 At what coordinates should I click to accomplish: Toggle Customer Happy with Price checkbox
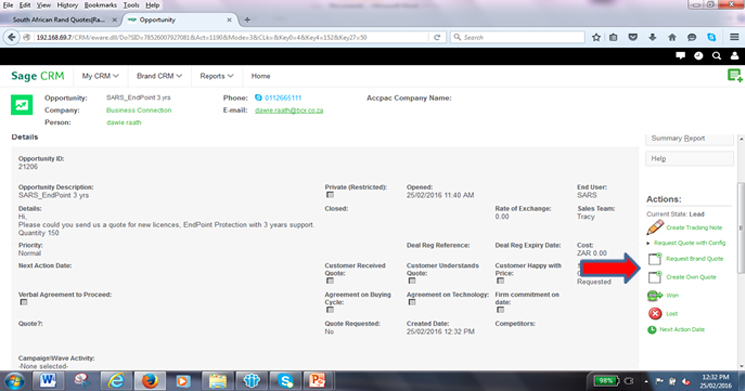(500, 281)
